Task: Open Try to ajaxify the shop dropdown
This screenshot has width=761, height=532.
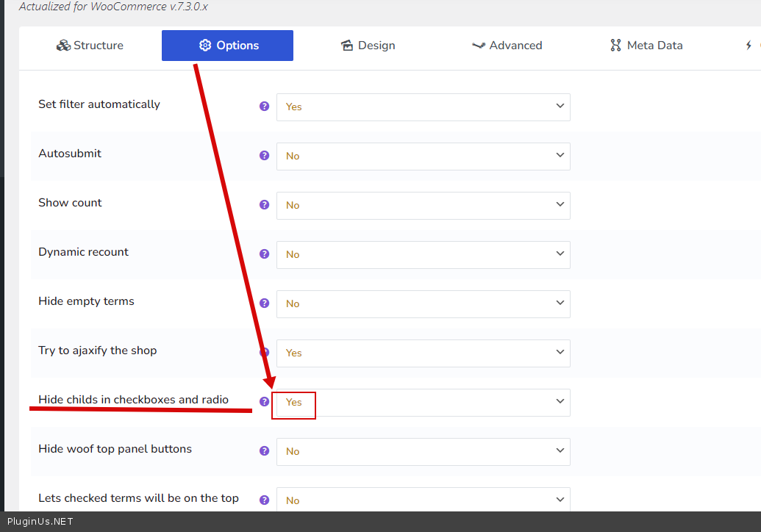Action: click(x=423, y=353)
